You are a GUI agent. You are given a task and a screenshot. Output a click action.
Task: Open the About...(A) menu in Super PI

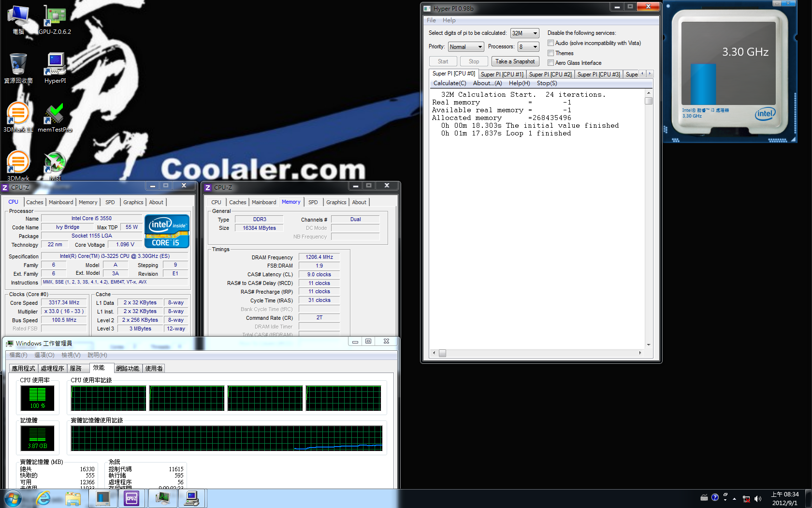tap(487, 83)
